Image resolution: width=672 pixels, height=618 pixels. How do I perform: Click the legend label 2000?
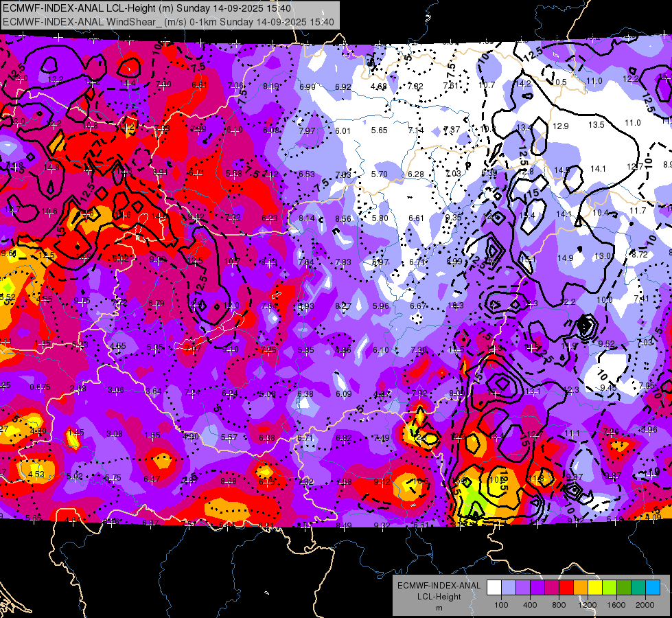(x=645, y=605)
